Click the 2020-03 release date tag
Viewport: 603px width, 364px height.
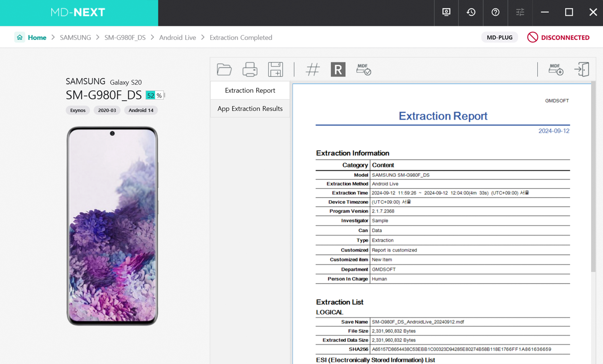coord(107,110)
